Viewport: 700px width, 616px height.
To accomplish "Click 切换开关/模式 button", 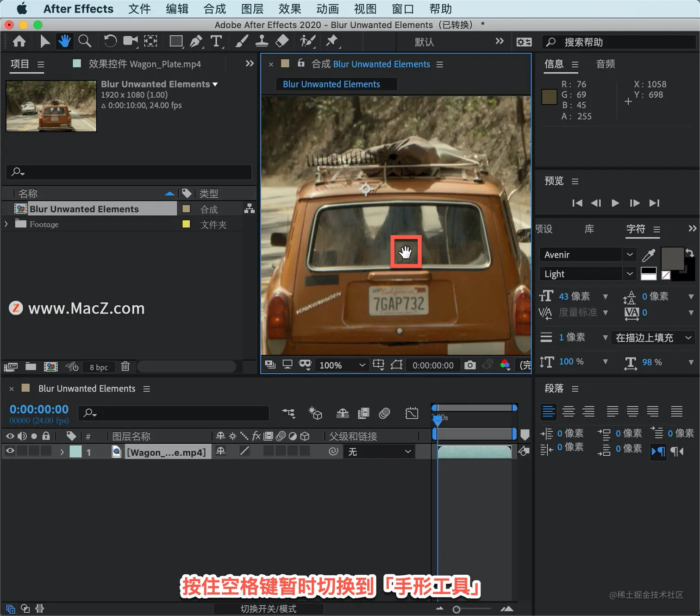I will point(269,609).
